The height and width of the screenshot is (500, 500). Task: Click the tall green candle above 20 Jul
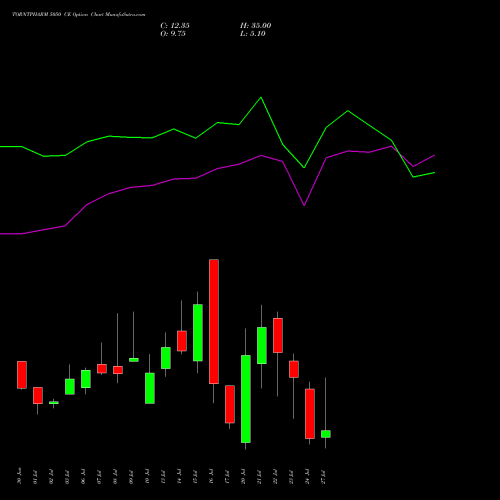(x=246, y=399)
